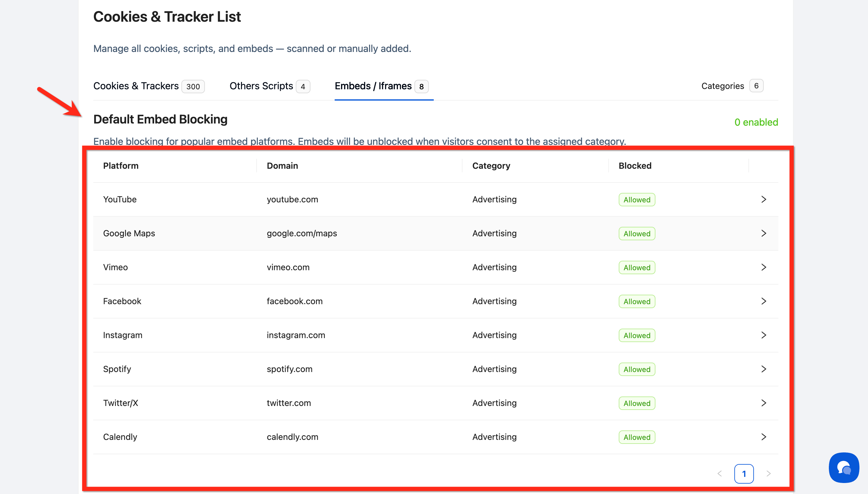Select page 1 in pagination
The width and height of the screenshot is (868, 494).
[x=744, y=474]
